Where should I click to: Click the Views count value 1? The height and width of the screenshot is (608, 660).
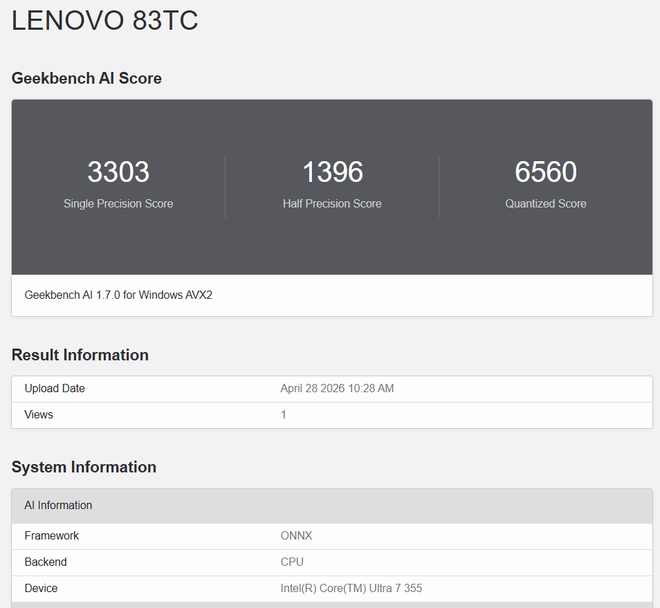284,415
